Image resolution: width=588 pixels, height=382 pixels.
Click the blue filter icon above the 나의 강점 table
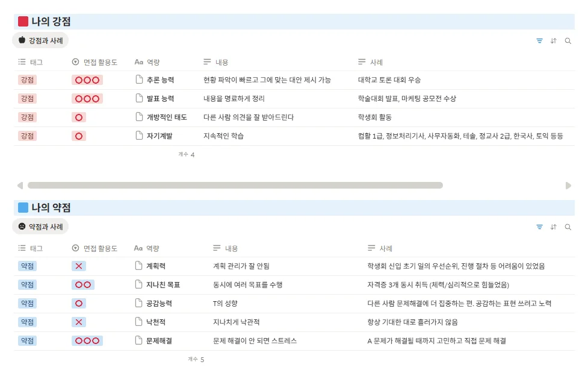coord(539,41)
